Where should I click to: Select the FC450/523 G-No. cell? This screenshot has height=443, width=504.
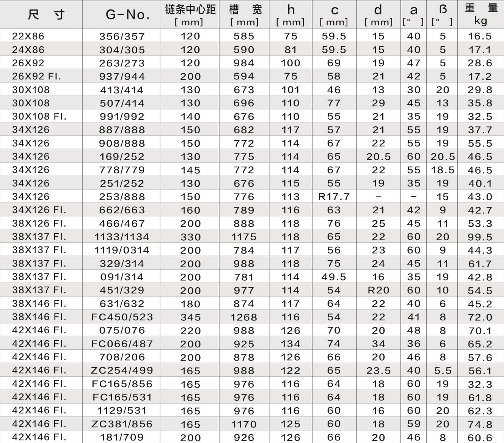click(x=122, y=317)
